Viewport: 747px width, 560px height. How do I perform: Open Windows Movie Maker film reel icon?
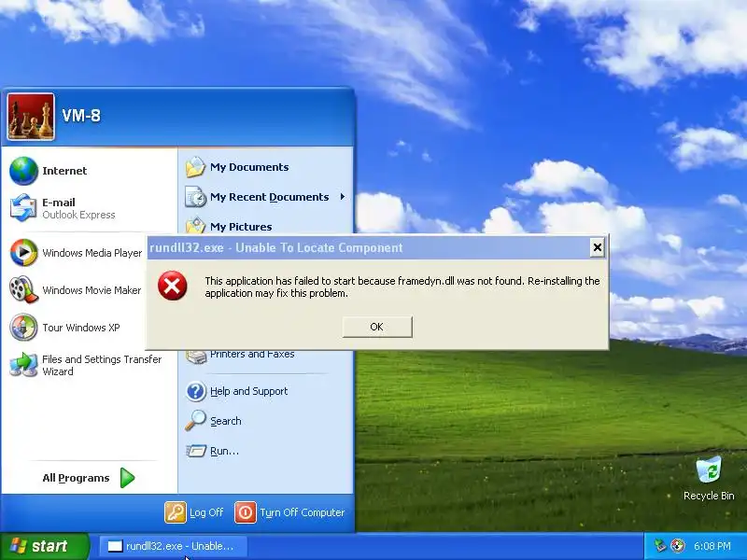click(23, 289)
